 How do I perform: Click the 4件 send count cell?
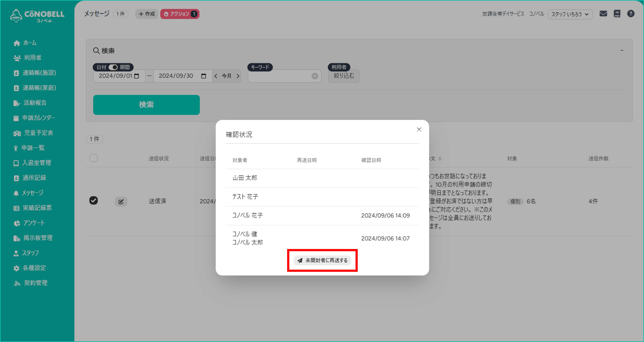[593, 201]
